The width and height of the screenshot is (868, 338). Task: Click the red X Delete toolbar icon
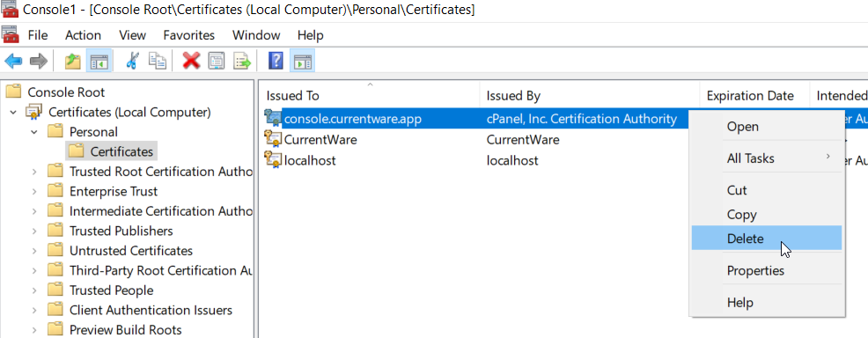(191, 61)
